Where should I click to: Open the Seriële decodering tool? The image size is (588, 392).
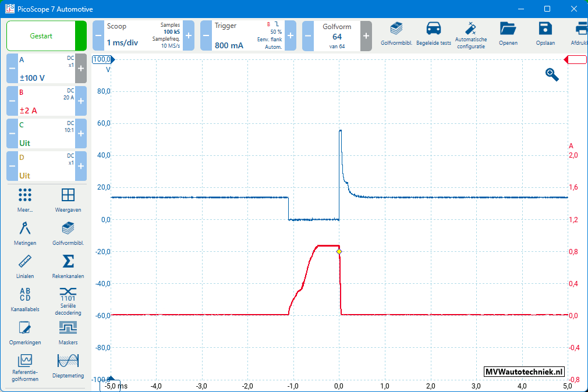pyautogui.click(x=68, y=300)
